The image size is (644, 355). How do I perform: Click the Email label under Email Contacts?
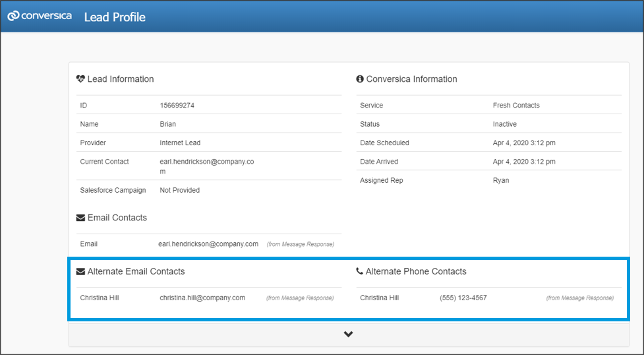(89, 244)
